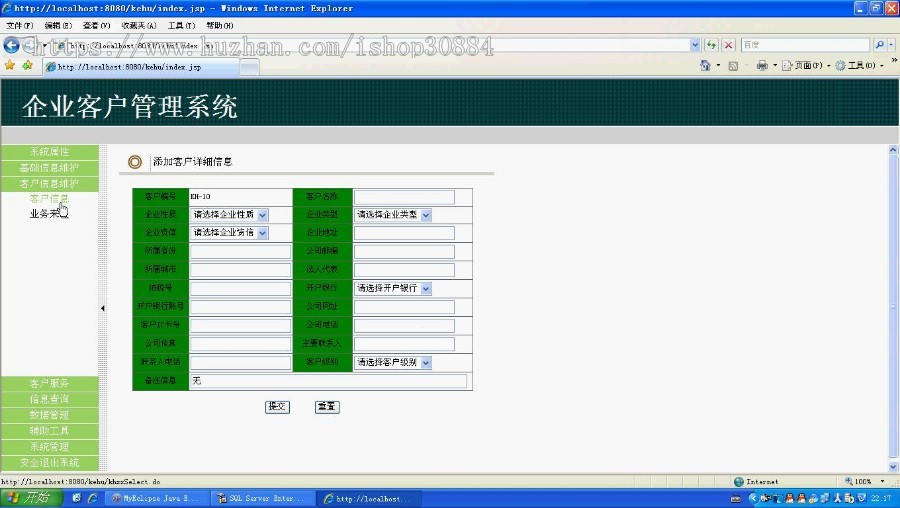Click the 公司传真 input field
This screenshot has width=900, height=508.
(240, 344)
